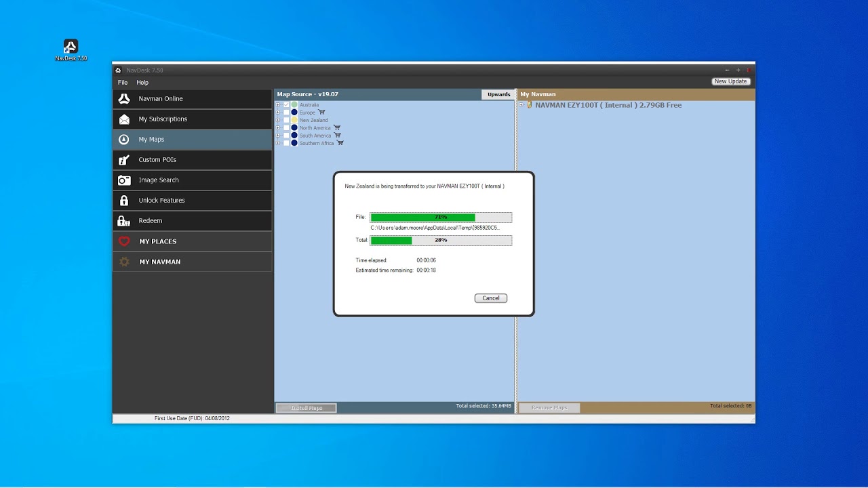
Task: Cancel the New Zealand map transfer
Action: tap(491, 298)
